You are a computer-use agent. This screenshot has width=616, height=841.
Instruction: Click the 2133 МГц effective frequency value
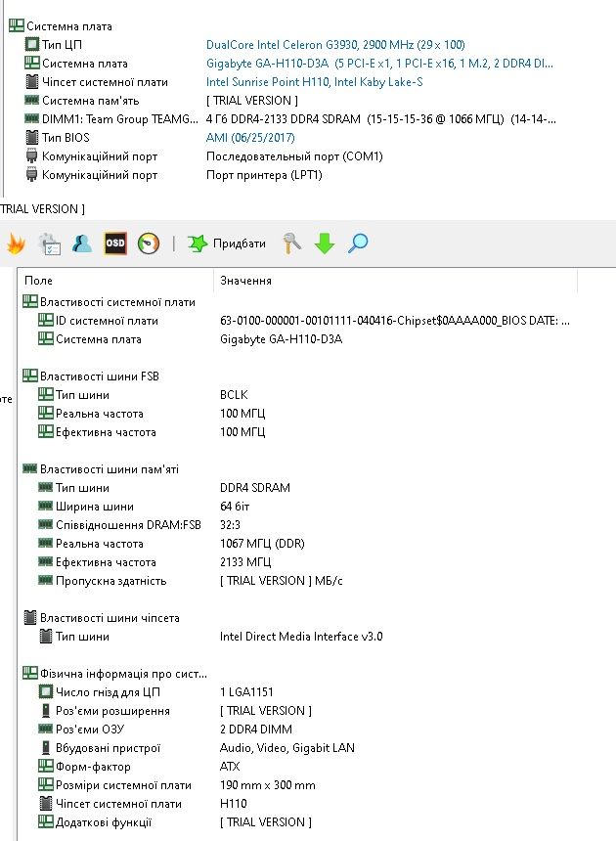coord(245,562)
